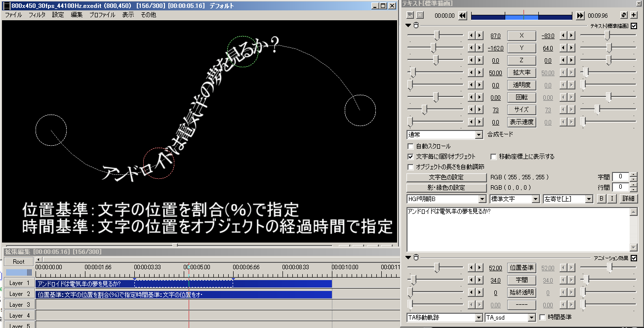Open the 設定 menu

point(58,15)
